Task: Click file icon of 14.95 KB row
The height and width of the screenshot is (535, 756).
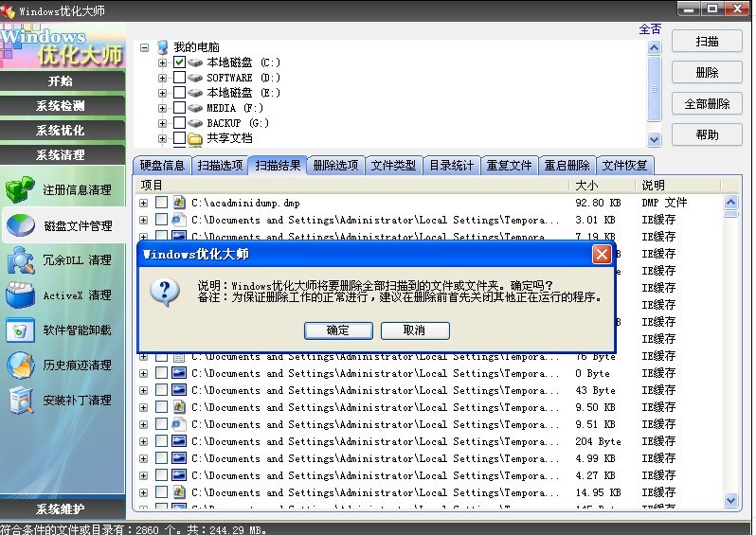Action: pos(179,492)
